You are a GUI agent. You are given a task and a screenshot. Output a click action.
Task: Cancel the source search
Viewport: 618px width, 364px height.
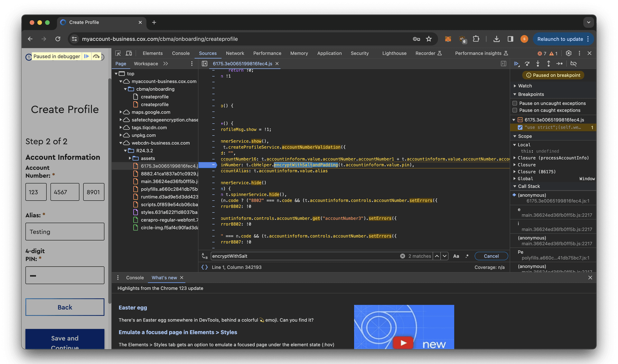pos(491,256)
